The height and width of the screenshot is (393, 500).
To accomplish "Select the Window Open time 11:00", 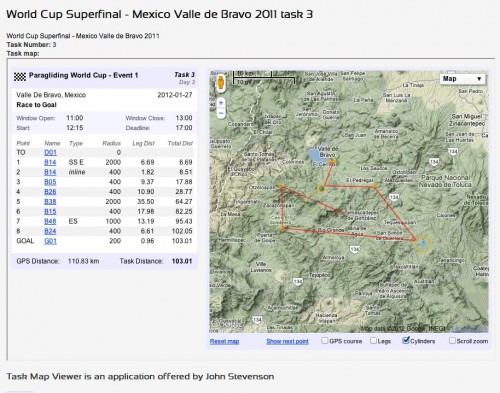I will (75, 118).
